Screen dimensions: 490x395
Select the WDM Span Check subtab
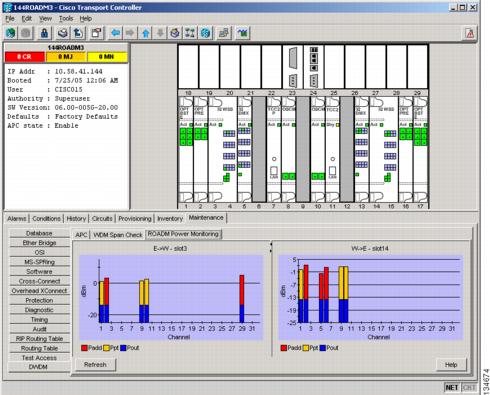click(x=118, y=235)
